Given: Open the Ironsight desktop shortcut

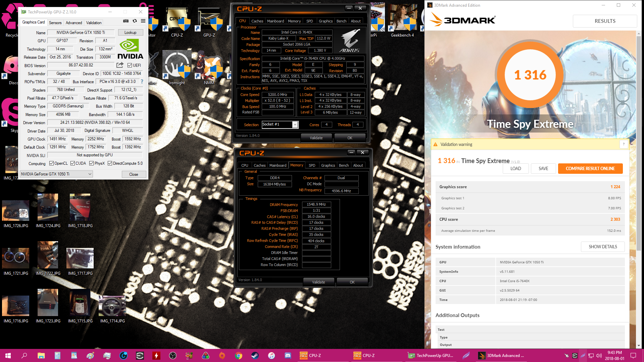Looking at the screenshot, I should tap(177, 68).
